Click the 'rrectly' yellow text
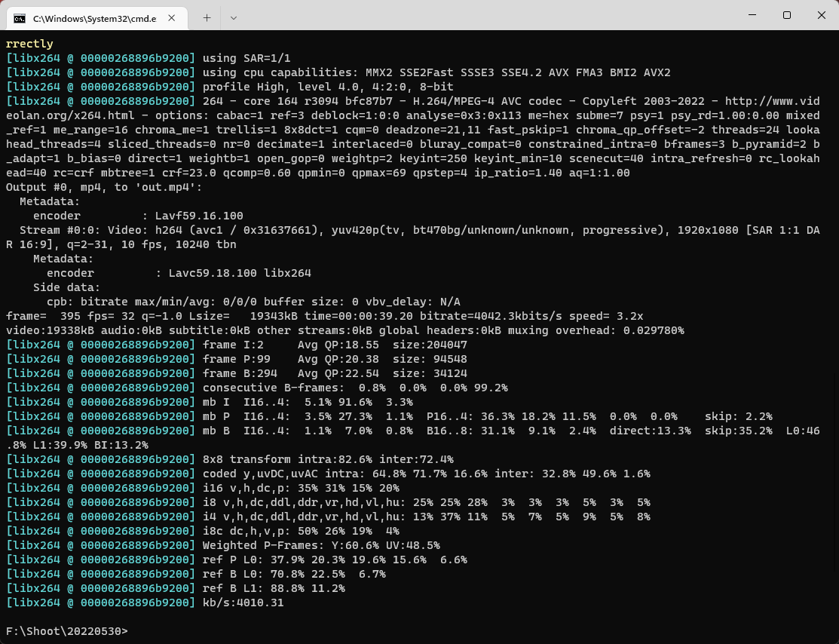The image size is (839, 644). pyautogui.click(x=29, y=44)
